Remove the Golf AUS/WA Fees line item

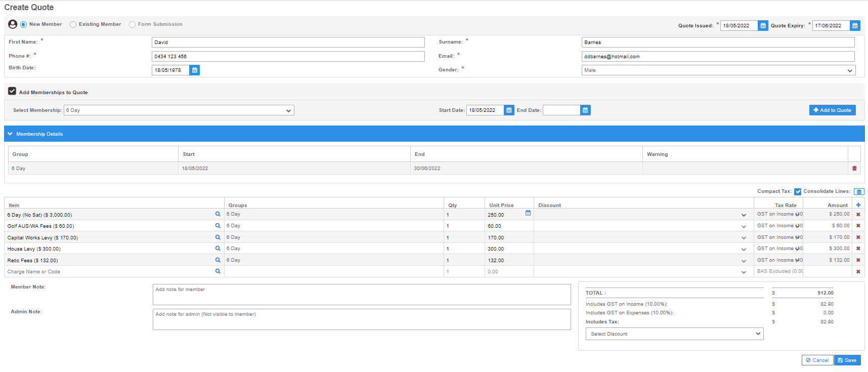(858, 226)
